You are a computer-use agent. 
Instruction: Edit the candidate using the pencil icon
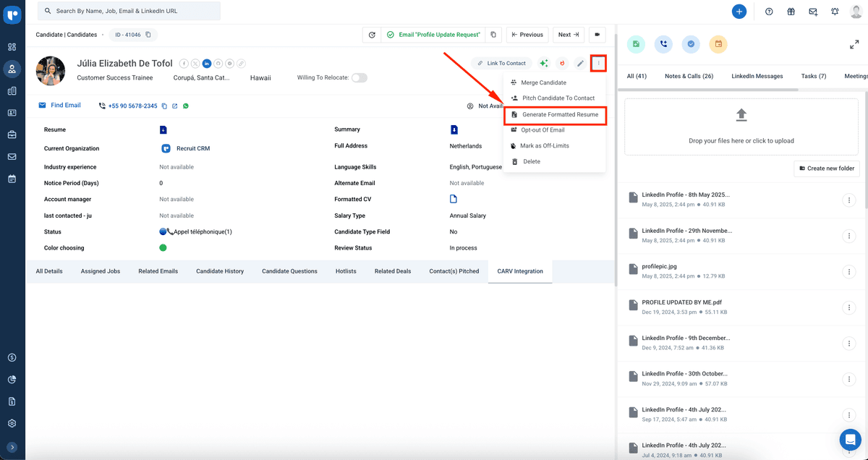[580, 63]
